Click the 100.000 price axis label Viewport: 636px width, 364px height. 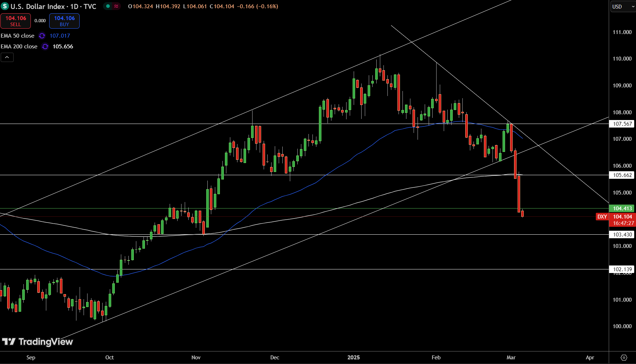click(x=622, y=326)
